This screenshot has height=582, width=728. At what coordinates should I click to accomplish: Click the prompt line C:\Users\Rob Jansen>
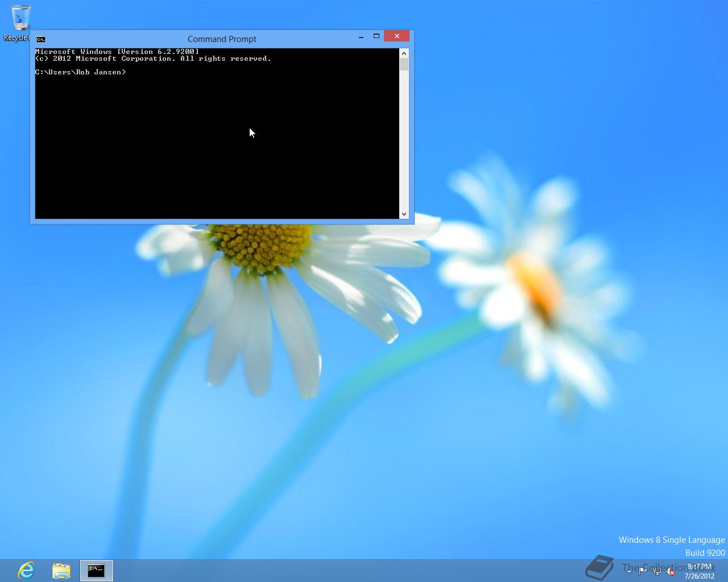pos(80,72)
